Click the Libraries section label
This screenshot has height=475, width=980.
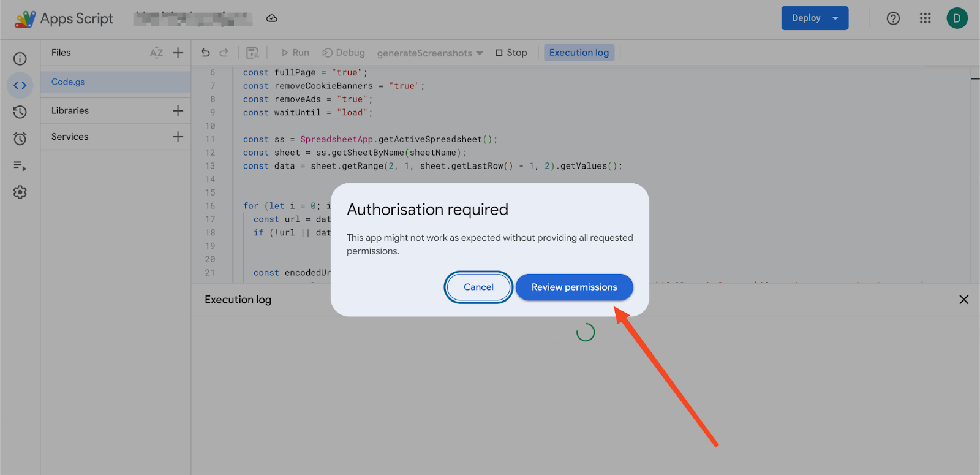70,111
